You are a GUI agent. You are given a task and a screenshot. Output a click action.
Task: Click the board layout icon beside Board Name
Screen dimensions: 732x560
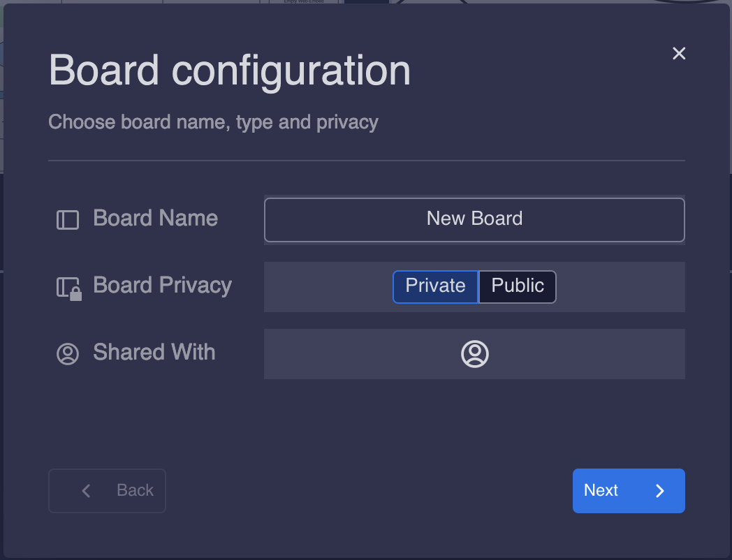tap(68, 220)
